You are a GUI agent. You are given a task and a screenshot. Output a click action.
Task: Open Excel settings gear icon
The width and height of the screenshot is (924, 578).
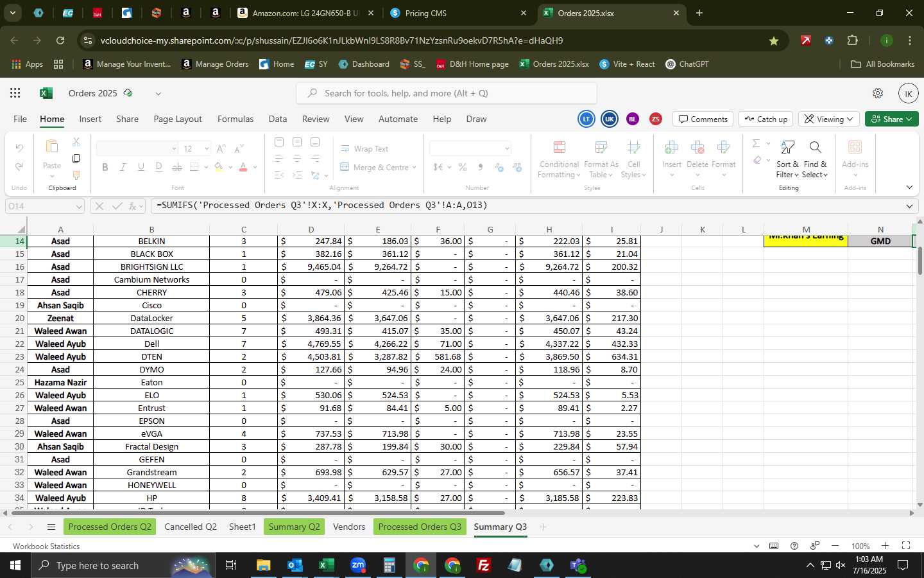coord(878,93)
